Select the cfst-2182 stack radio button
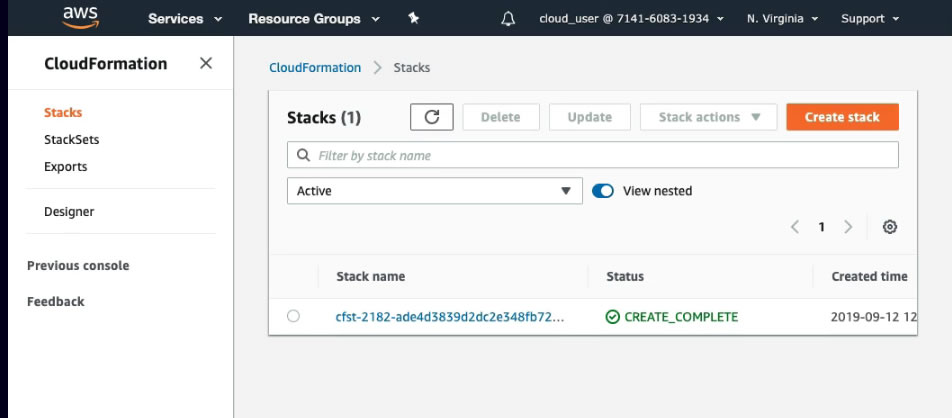Image resolution: width=952 pixels, height=418 pixels. click(293, 316)
